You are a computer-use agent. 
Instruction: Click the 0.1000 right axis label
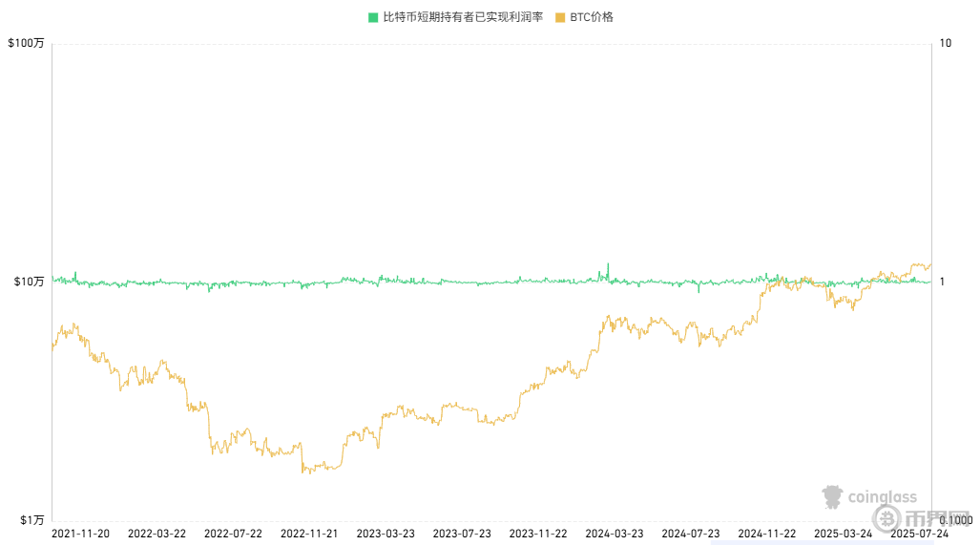(955, 520)
